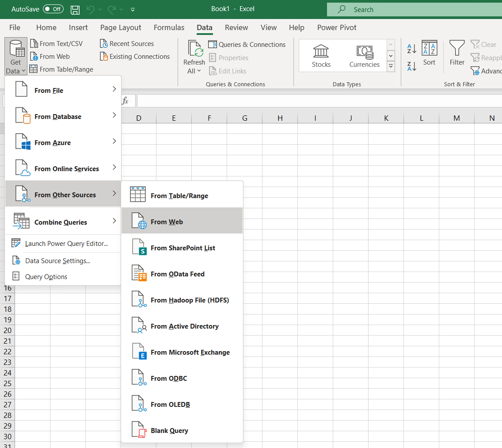Screen dimensions: 502x448
Task: Choose From Hadoop File (HDFS)
Action: (182, 300)
